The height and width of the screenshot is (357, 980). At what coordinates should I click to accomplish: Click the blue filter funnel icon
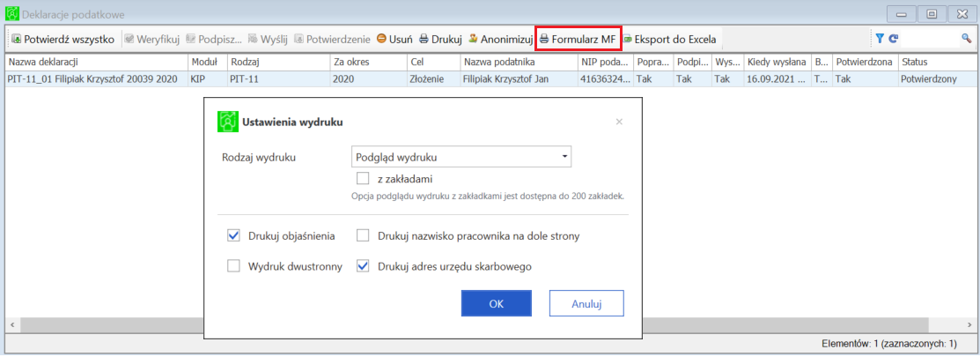coord(879,39)
